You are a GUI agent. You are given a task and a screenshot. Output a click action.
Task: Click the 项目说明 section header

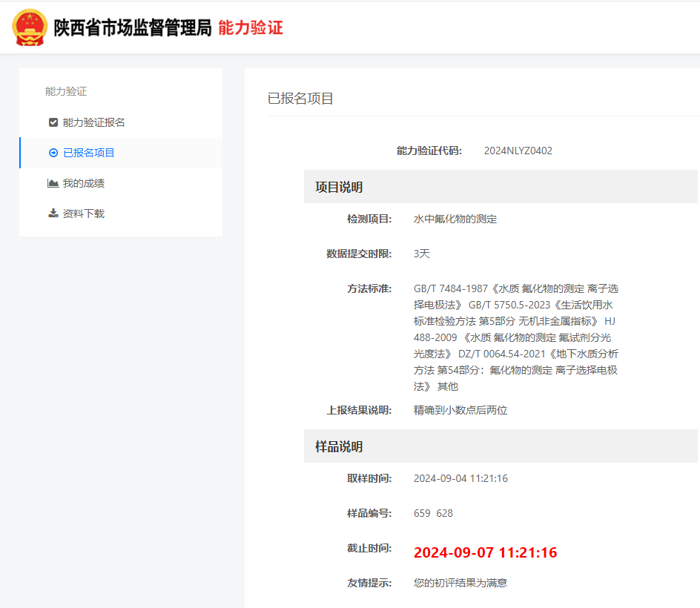click(338, 187)
